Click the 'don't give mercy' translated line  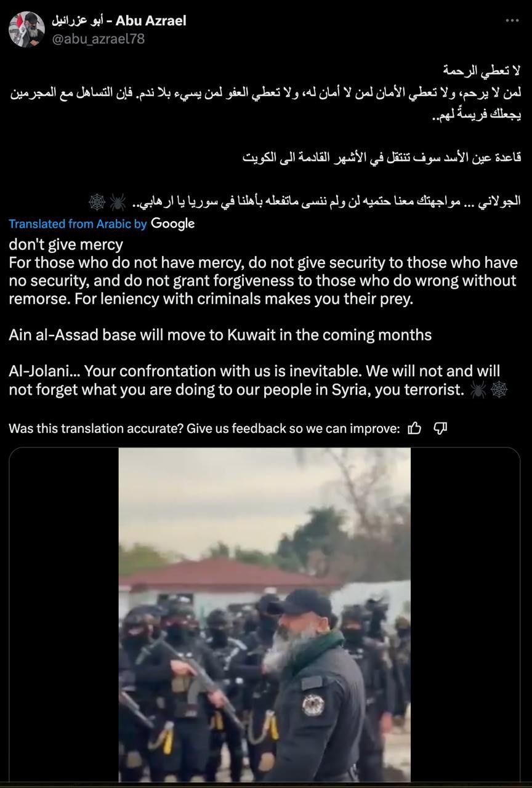tap(66, 244)
